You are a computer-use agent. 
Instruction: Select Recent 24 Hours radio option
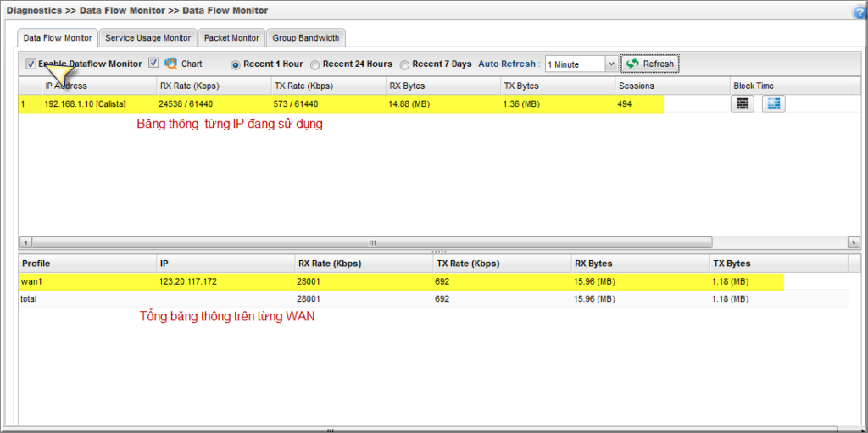click(x=315, y=64)
